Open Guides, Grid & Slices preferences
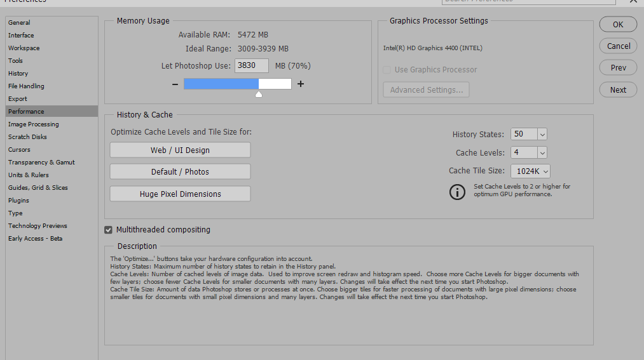The image size is (644, 360). (51, 188)
